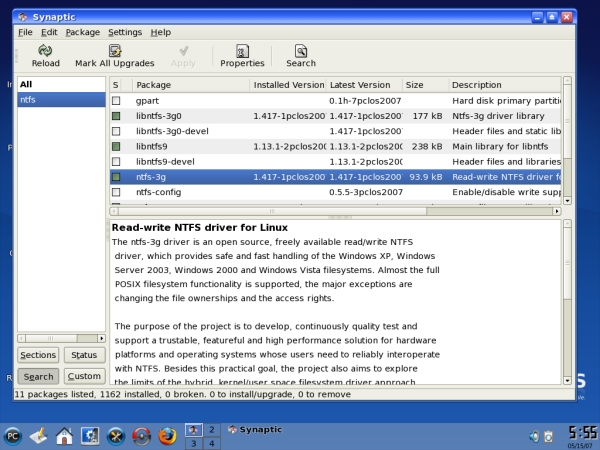Click the Synaptic taskbar window entry
Screen dimensions: 600x450
coord(255,430)
